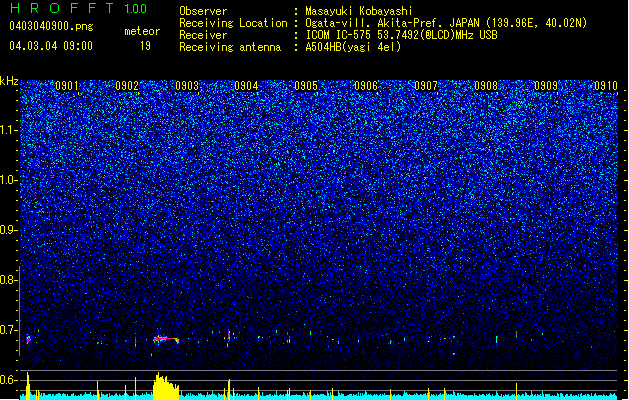629x400 pixels.
Task: Click the 1.1 kHz axis tick label
Action: click(9, 130)
